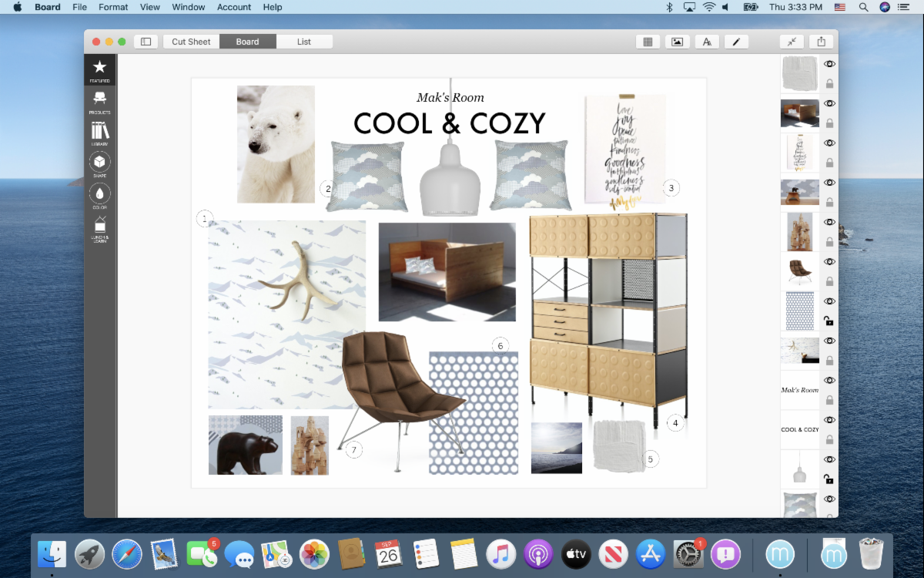Switch to the List view tab
Screen dimensions: 924x578
pos(304,42)
